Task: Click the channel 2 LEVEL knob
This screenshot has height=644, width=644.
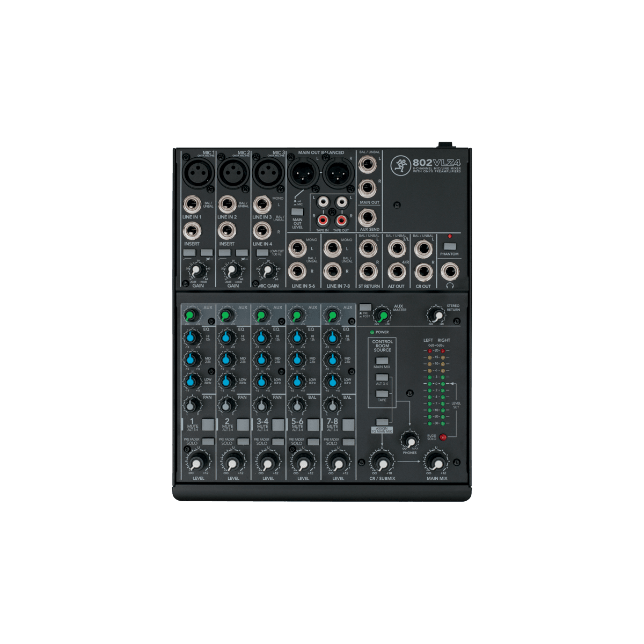Action: point(232,463)
